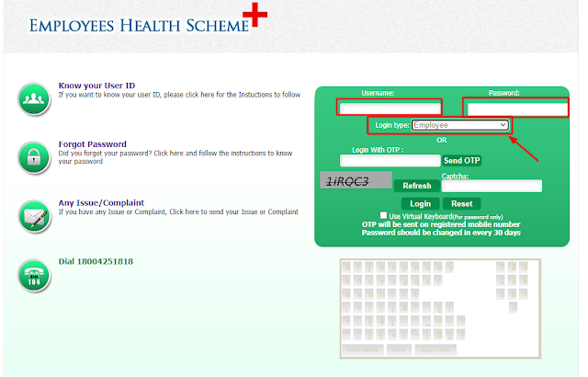The width and height of the screenshot is (588, 377).
Task: Focus the Username input field
Action: tap(390, 109)
